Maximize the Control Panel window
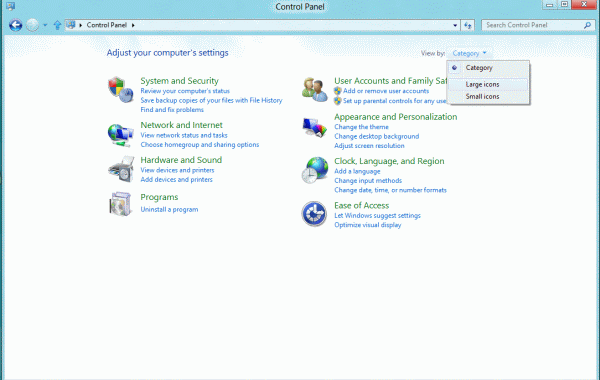 click(564, 5)
